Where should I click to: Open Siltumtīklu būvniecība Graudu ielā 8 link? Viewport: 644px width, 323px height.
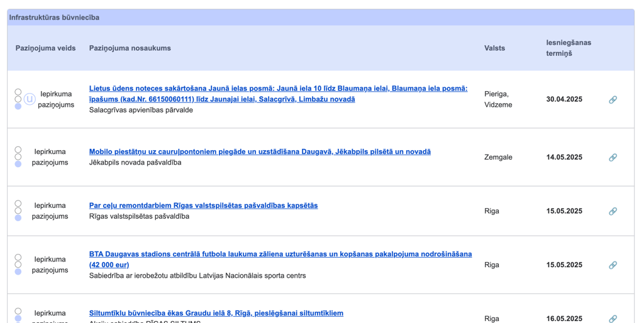(x=216, y=313)
